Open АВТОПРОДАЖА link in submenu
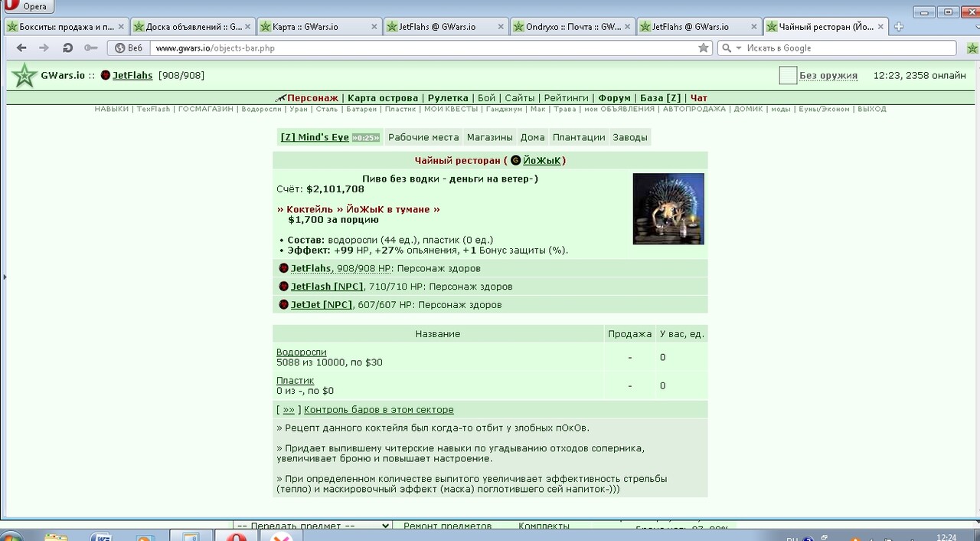The width and height of the screenshot is (980, 541). [x=694, y=110]
